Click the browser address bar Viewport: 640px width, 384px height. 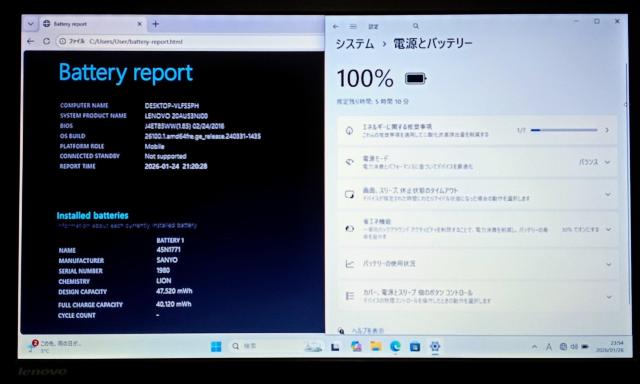190,41
